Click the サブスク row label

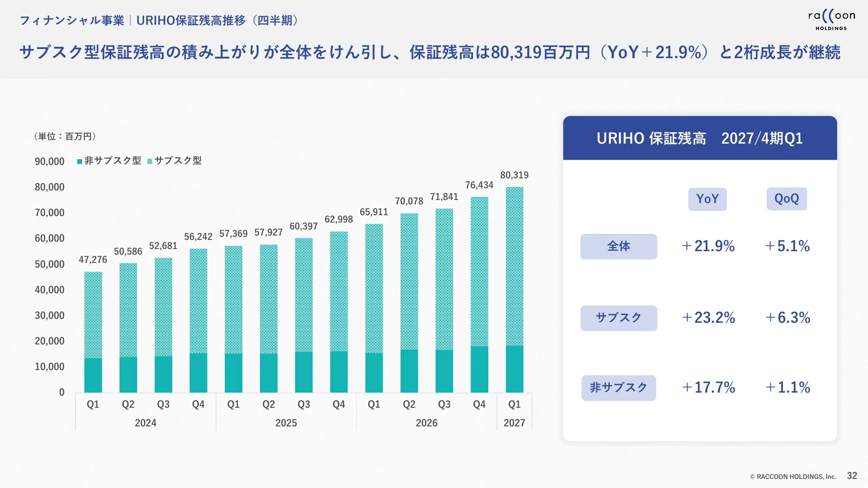(x=618, y=318)
